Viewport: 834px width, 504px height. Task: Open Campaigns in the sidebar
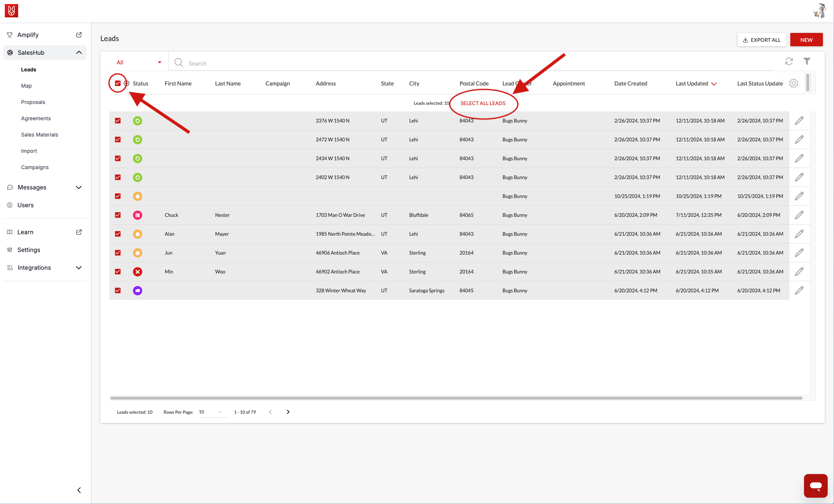click(35, 167)
